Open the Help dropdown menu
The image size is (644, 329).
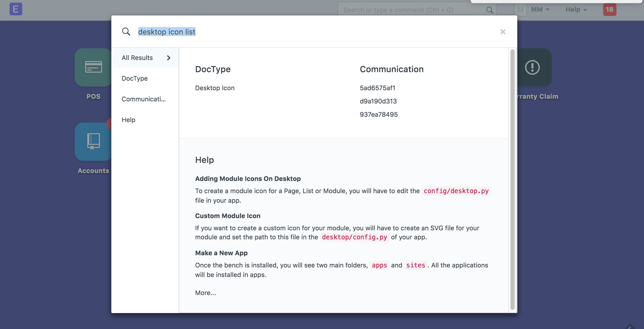[576, 10]
